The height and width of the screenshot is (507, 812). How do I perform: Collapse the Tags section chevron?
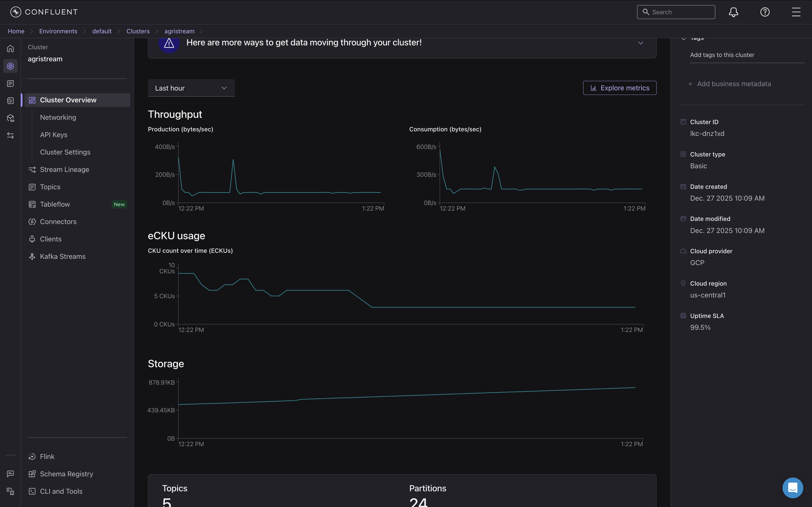(683, 39)
